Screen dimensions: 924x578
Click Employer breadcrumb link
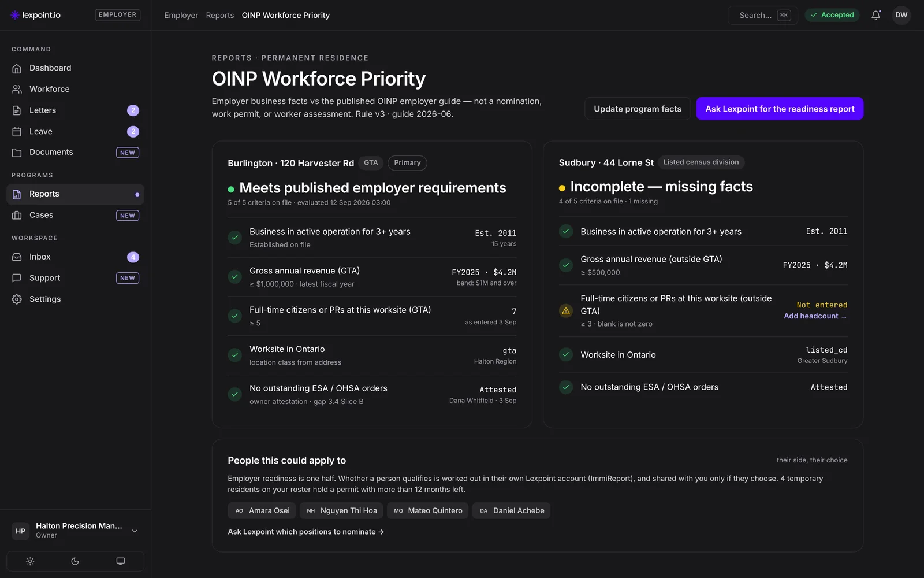coord(181,15)
